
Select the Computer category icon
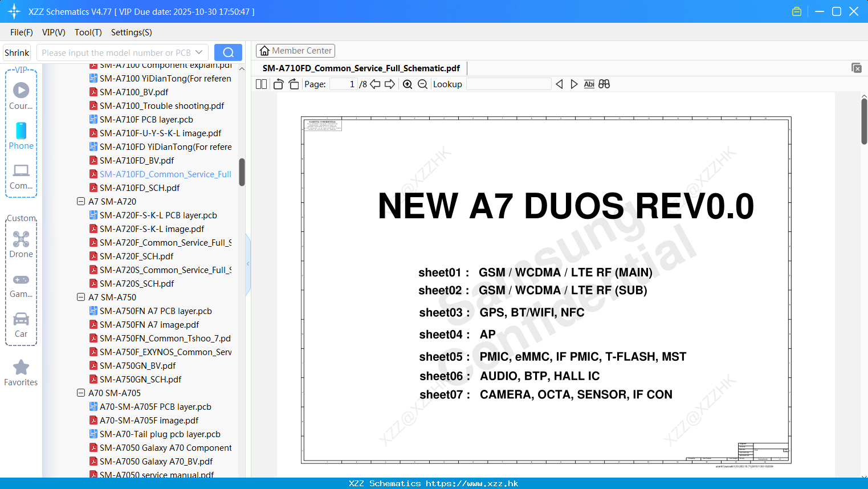(21, 177)
